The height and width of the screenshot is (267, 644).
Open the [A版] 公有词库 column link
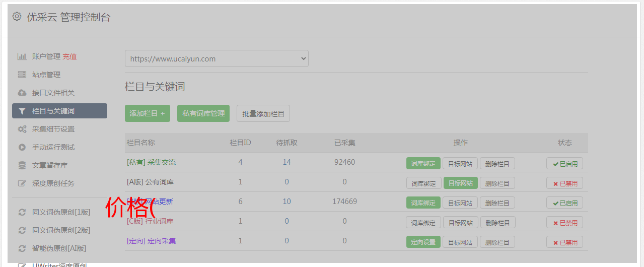pos(150,182)
